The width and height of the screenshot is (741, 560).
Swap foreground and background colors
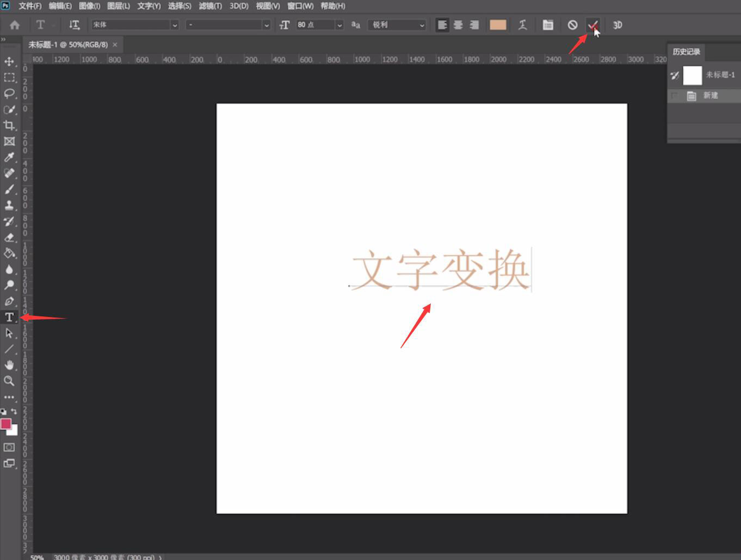[x=14, y=412]
